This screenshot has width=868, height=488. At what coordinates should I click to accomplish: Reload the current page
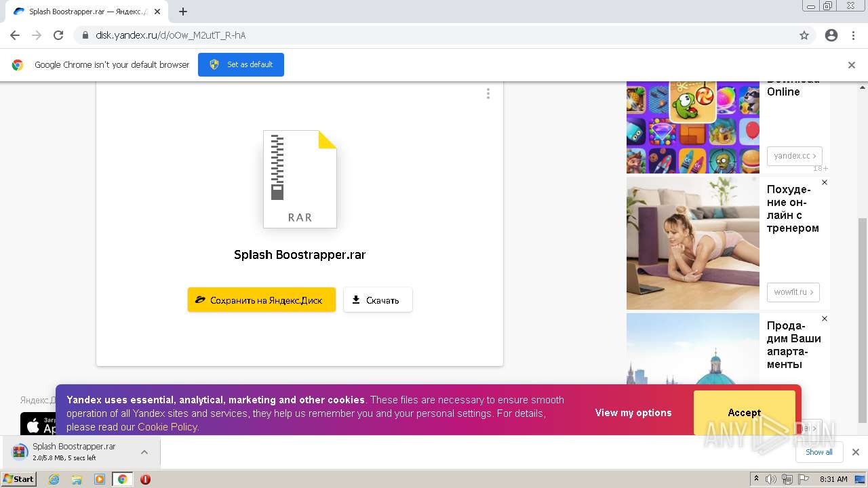click(x=58, y=35)
